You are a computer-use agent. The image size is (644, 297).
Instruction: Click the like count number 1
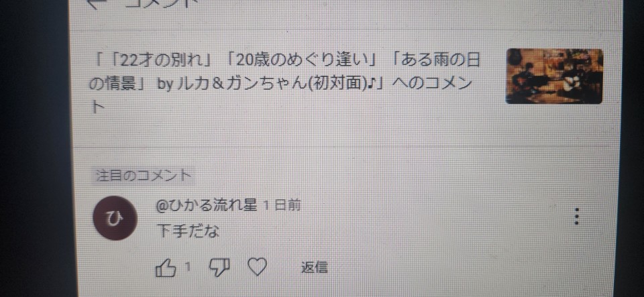click(x=188, y=268)
